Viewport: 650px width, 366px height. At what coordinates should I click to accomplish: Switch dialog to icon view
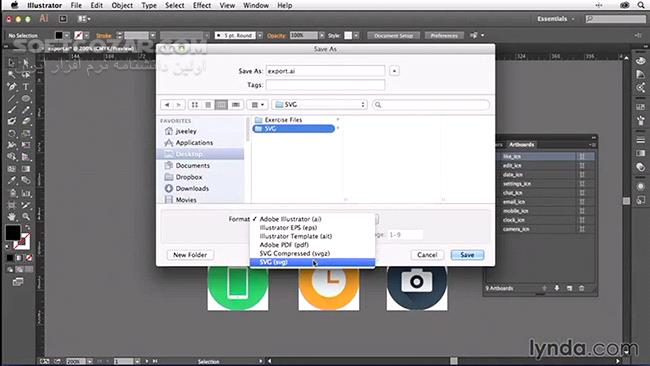click(195, 105)
